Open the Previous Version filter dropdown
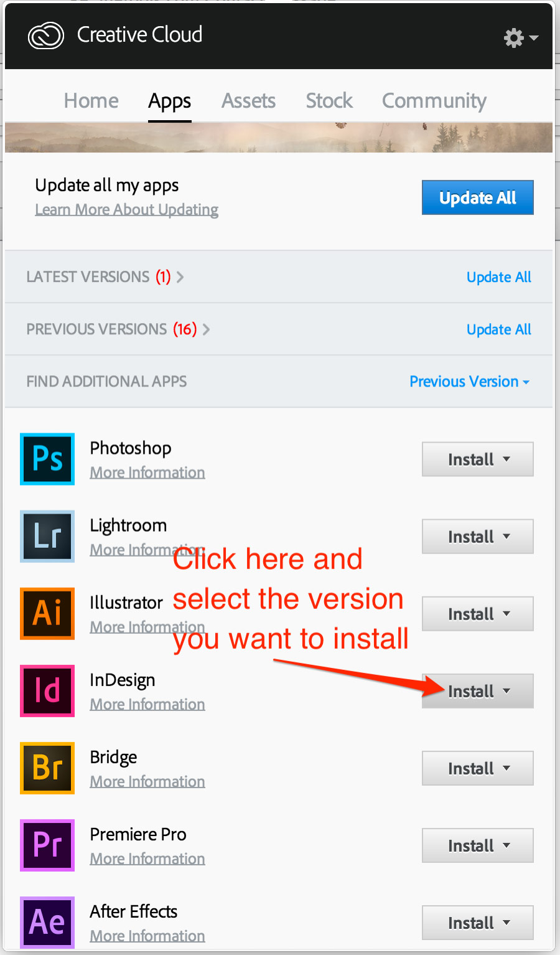 click(469, 382)
